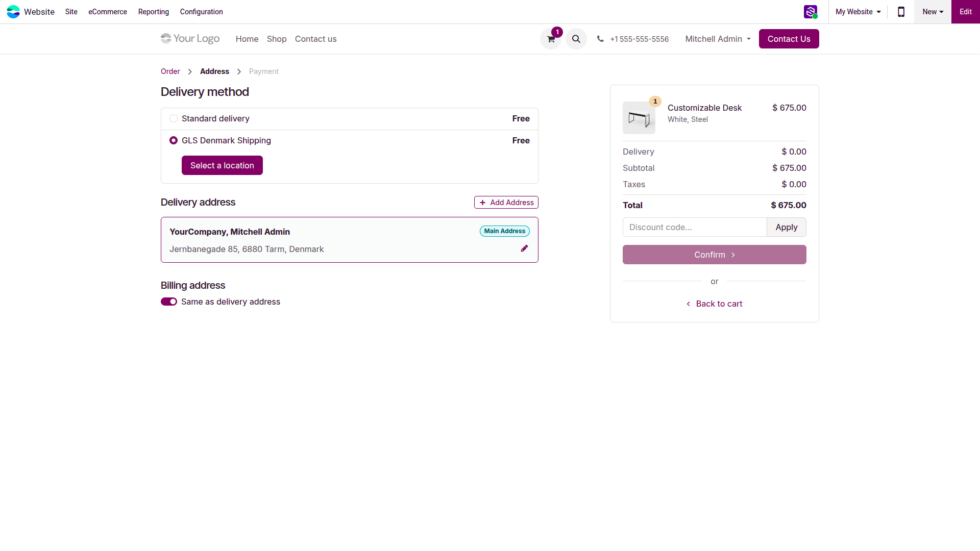The image size is (980, 551).
Task: Click the Website app name
Action: coord(39,12)
